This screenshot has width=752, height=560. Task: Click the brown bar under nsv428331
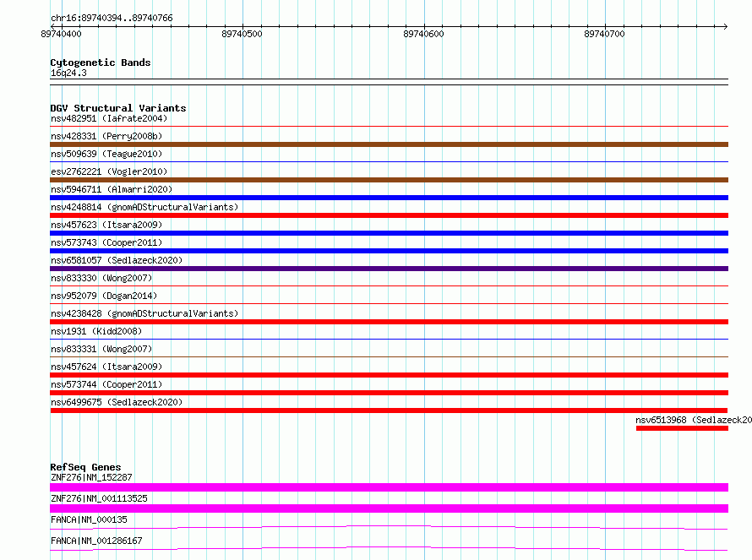pyautogui.click(x=389, y=144)
